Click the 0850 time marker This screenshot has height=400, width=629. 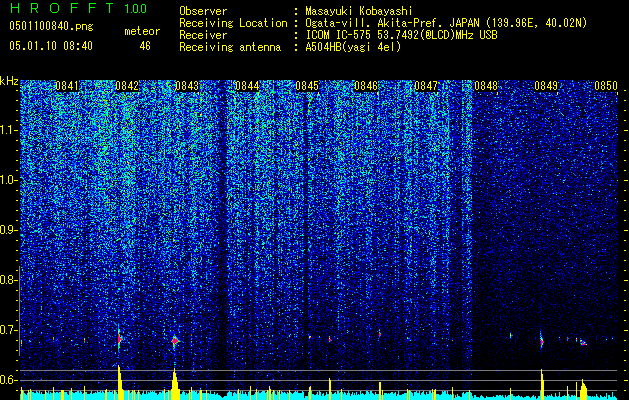[x=606, y=86]
